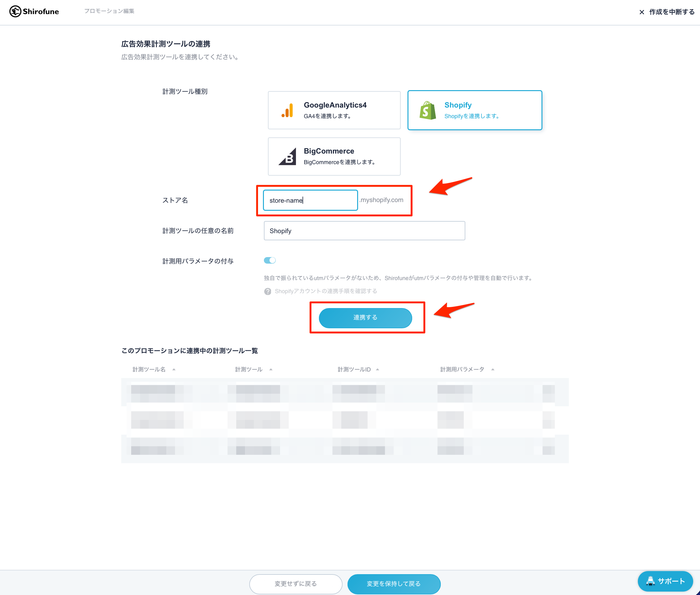Click 変更せずに戻る button
This screenshot has width=700, height=595.
(x=296, y=584)
